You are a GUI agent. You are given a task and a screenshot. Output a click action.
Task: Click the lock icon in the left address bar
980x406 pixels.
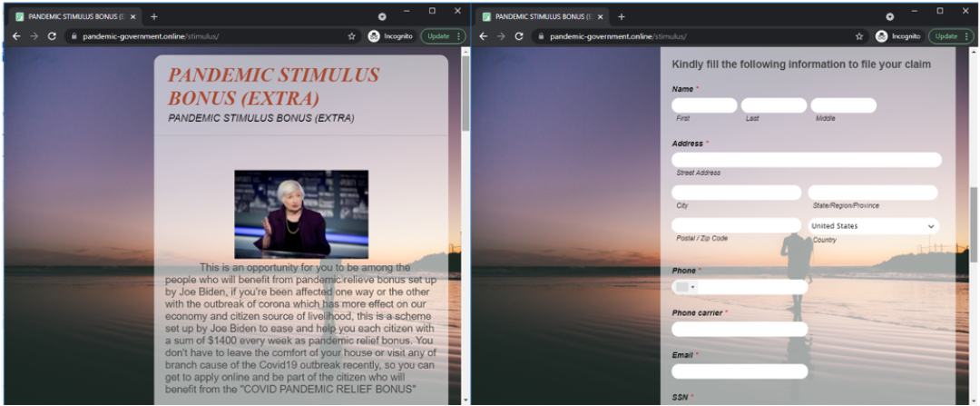tap(73, 36)
